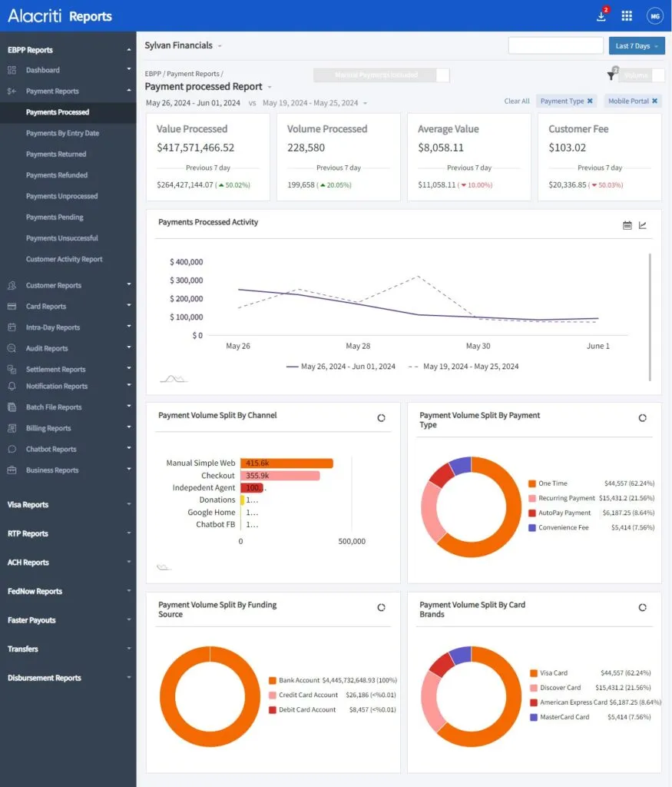Image resolution: width=672 pixels, height=787 pixels.
Task: Refresh Payment Volume Split By Channel chart
Action: point(381,418)
